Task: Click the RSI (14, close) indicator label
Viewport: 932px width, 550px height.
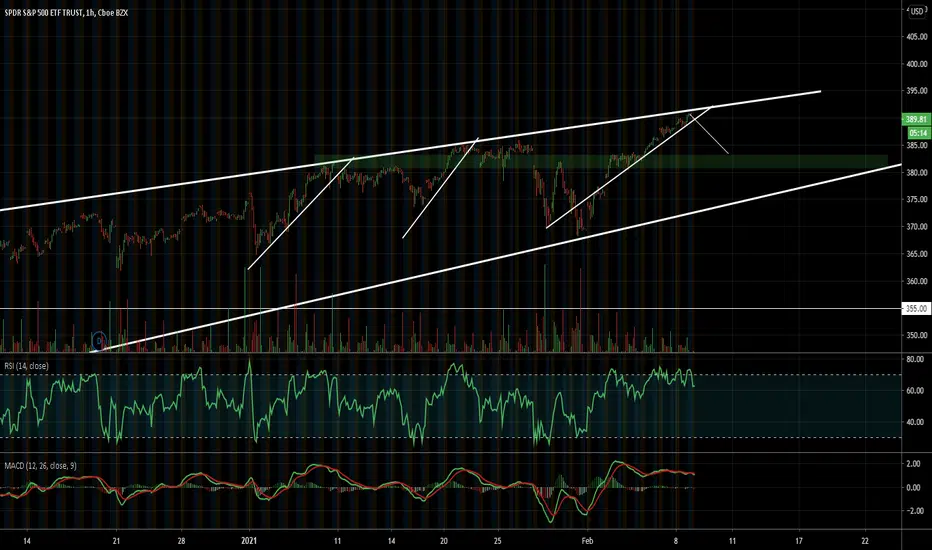Action: [27, 366]
